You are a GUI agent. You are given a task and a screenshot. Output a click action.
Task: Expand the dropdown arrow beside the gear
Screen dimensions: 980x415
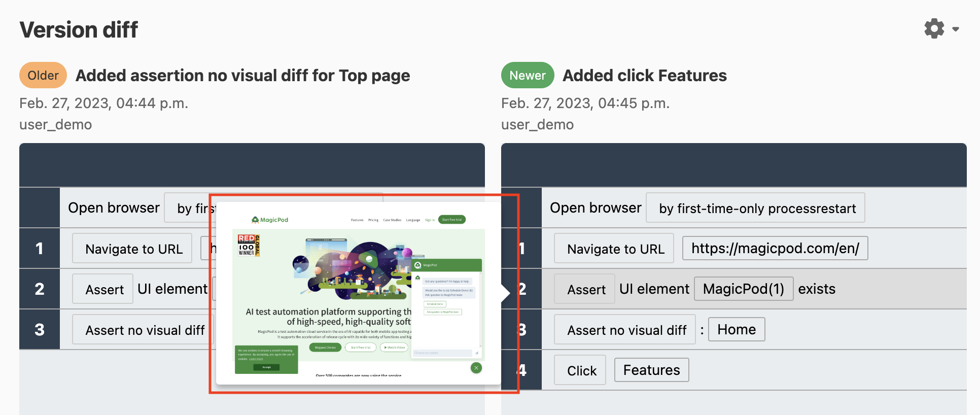click(956, 29)
